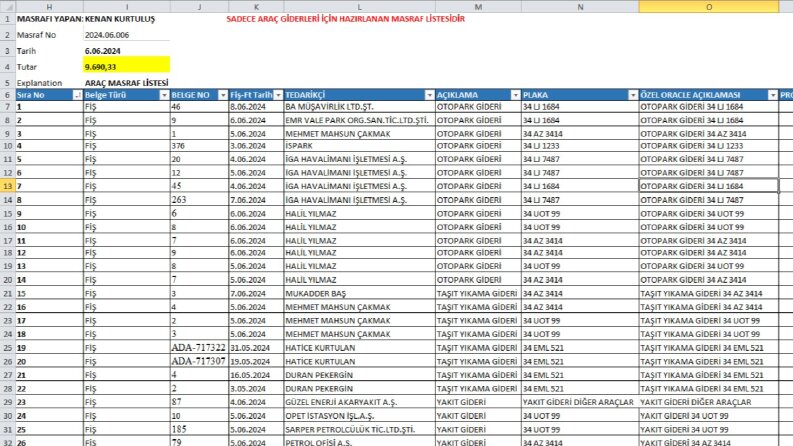This screenshot has width=793, height=446.
Task: Open the AÇIKLAMA filter dropdown
Action: pos(515,95)
